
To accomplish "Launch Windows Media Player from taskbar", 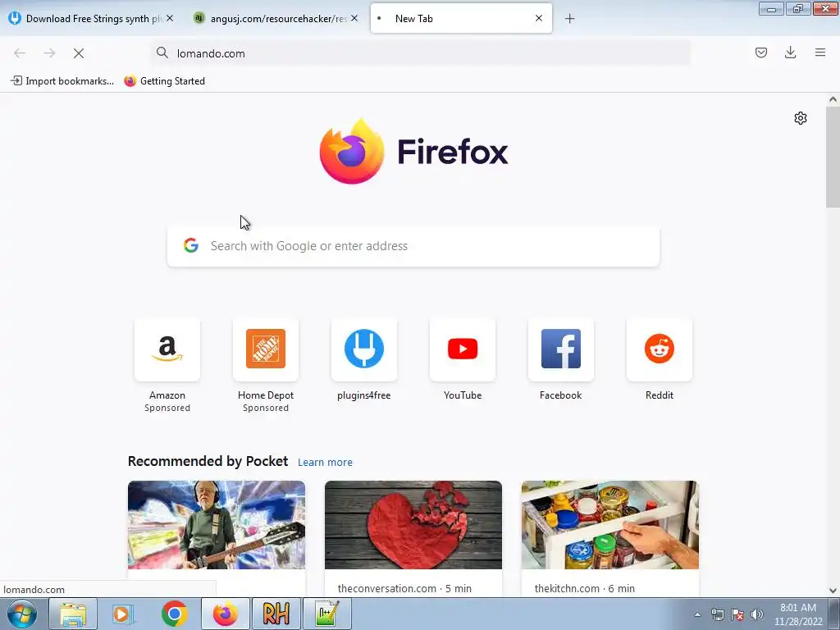I will (x=122, y=614).
